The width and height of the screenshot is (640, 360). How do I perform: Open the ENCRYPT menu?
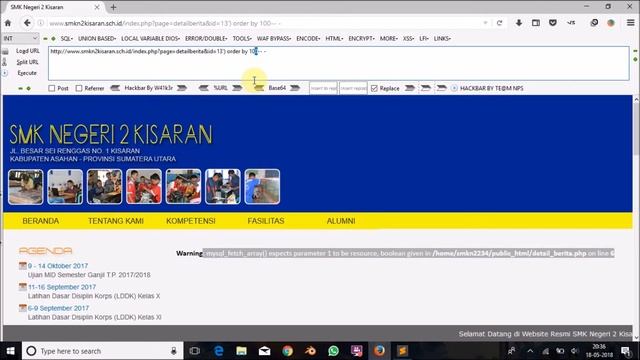[x=362, y=38]
